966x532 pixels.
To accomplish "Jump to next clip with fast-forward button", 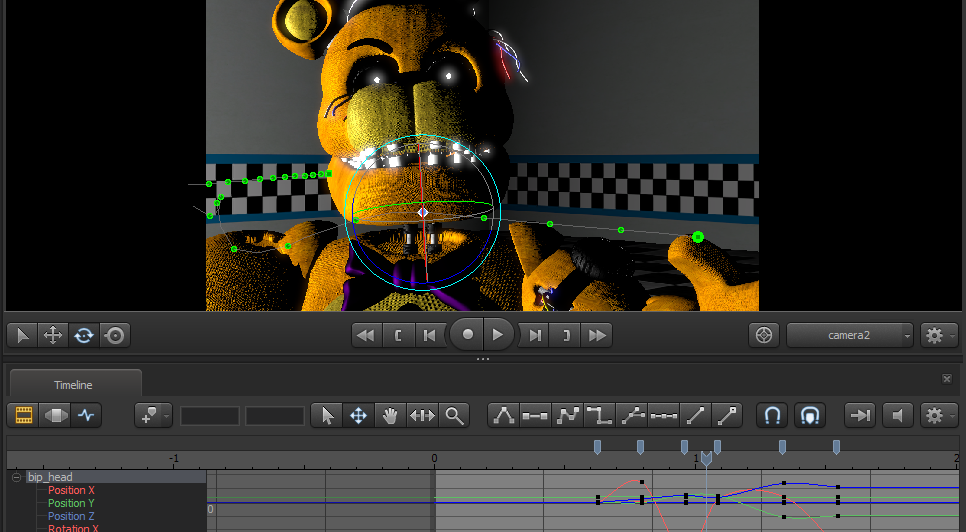I will 597,336.
